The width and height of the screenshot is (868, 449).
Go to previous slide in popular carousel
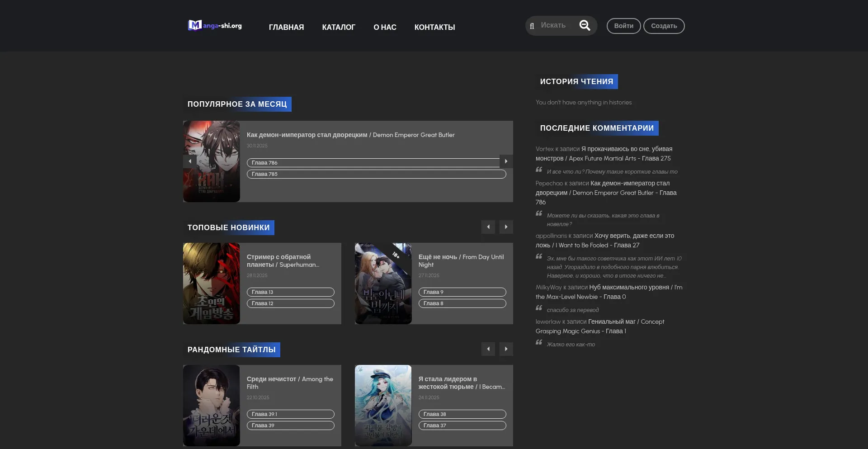[x=190, y=161]
